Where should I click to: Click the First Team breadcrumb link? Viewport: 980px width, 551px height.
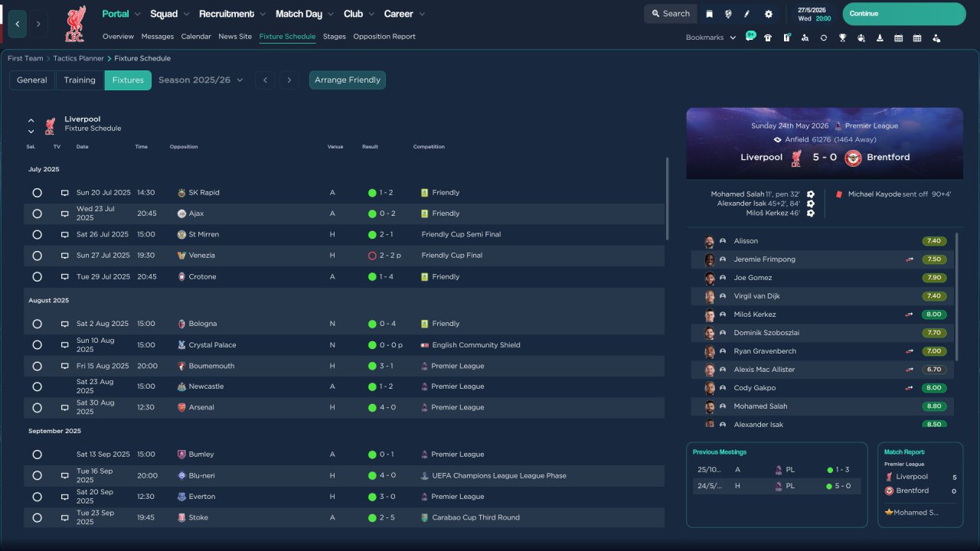click(x=25, y=58)
